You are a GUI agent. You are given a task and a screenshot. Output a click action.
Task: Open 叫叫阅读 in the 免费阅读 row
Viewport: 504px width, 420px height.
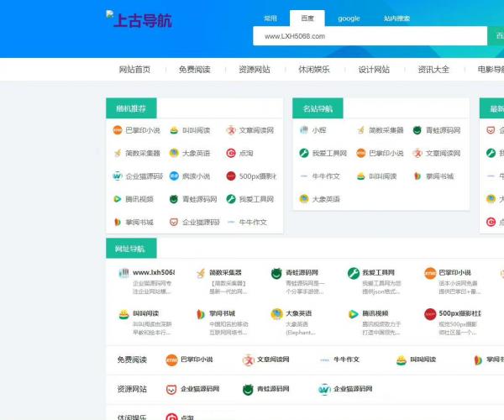pyautogui.click(x=416, y=360)
